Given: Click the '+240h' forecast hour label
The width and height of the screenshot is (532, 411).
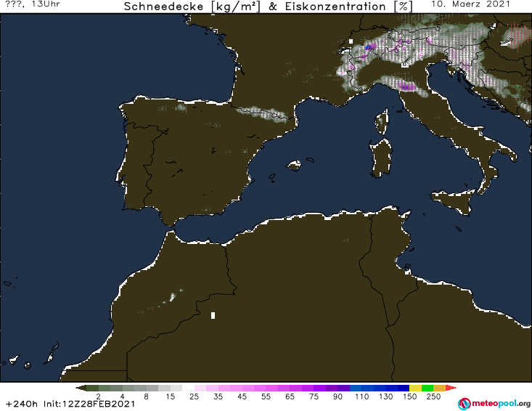Looking at the screenshot, I should coord(21,404).
